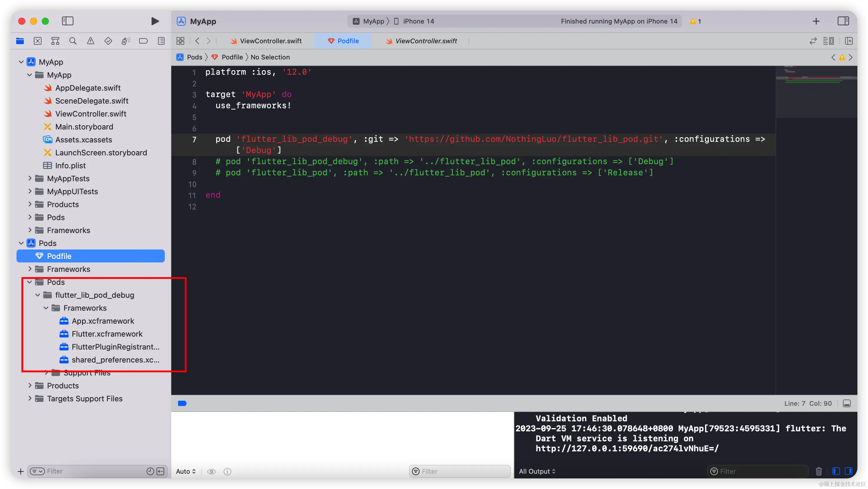
Task: Open the Find navigator magnifier icon
Action: [x=73, y=41]
